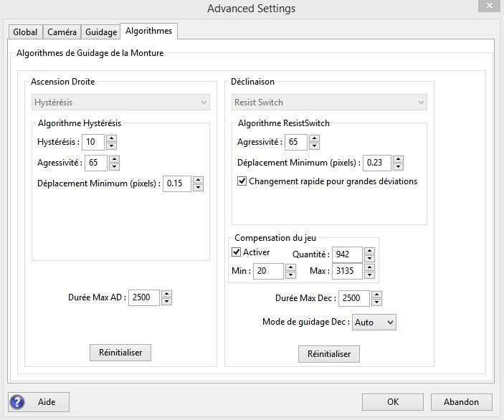The height and width of the screenshot is (420, 504).
Task: Reset Déclinaison settings with Réinitialiser
Action: pyautogui.click(x=329, y=354)
